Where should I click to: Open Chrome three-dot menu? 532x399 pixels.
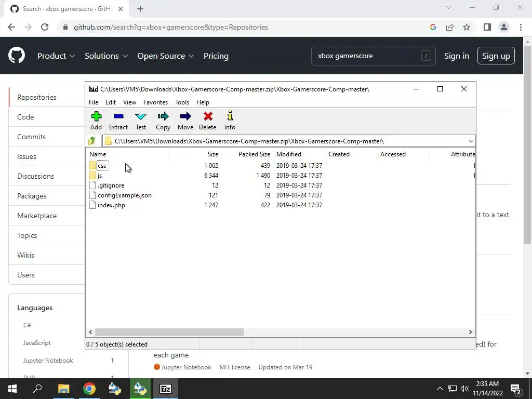521,27
